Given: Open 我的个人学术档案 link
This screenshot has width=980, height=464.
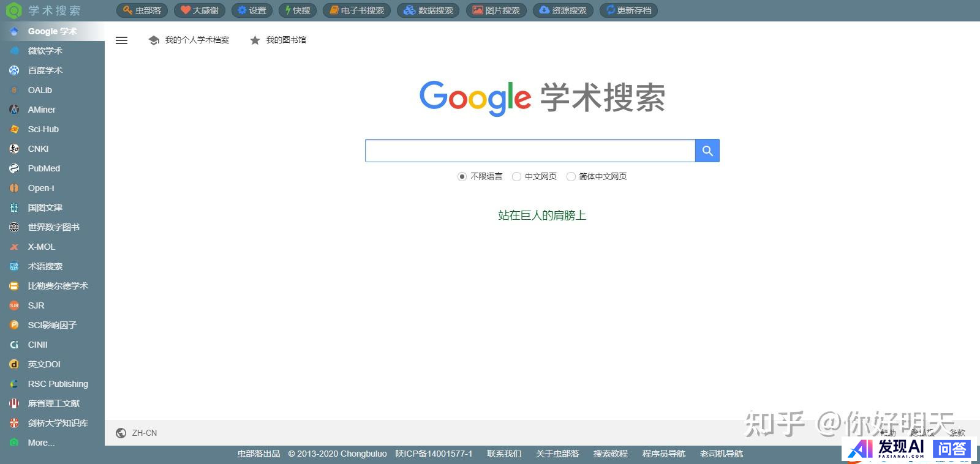Looking at the screenshot, I should 189,40.
